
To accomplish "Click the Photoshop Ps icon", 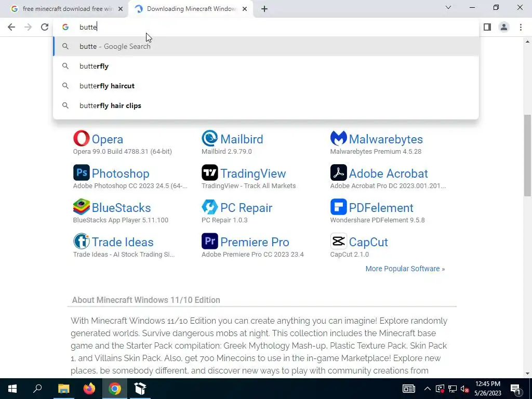I will (82, 172).
